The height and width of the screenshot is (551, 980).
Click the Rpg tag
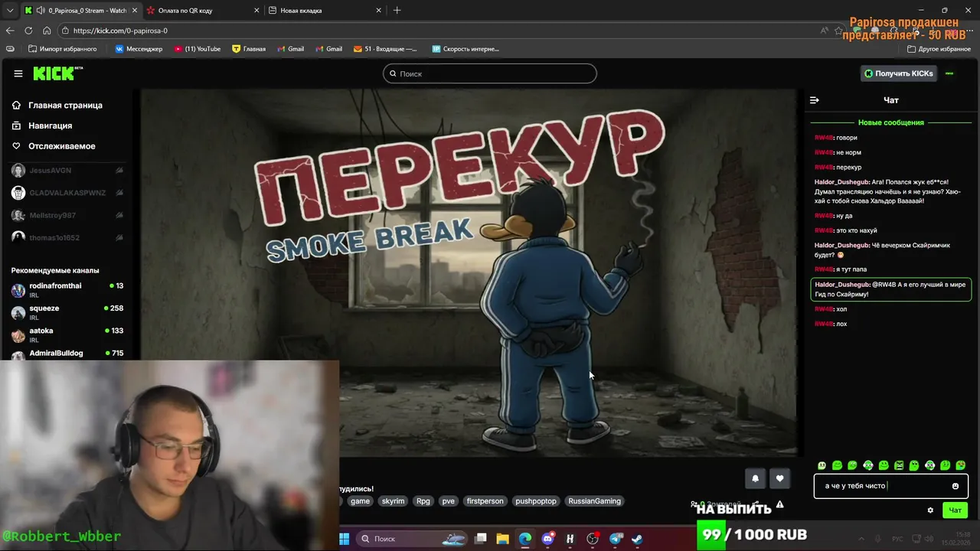[423, 501]
